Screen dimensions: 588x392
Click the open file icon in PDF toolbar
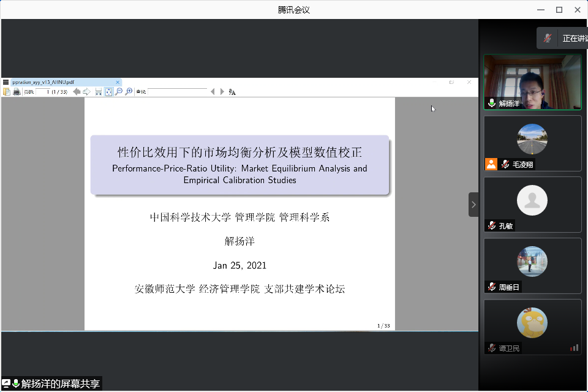pos(7,92)
